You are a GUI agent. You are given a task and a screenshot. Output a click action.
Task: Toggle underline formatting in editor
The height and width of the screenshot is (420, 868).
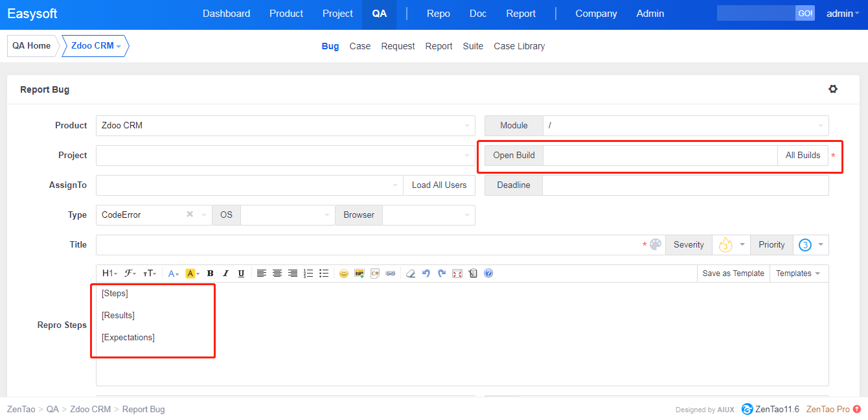point(241,274)
